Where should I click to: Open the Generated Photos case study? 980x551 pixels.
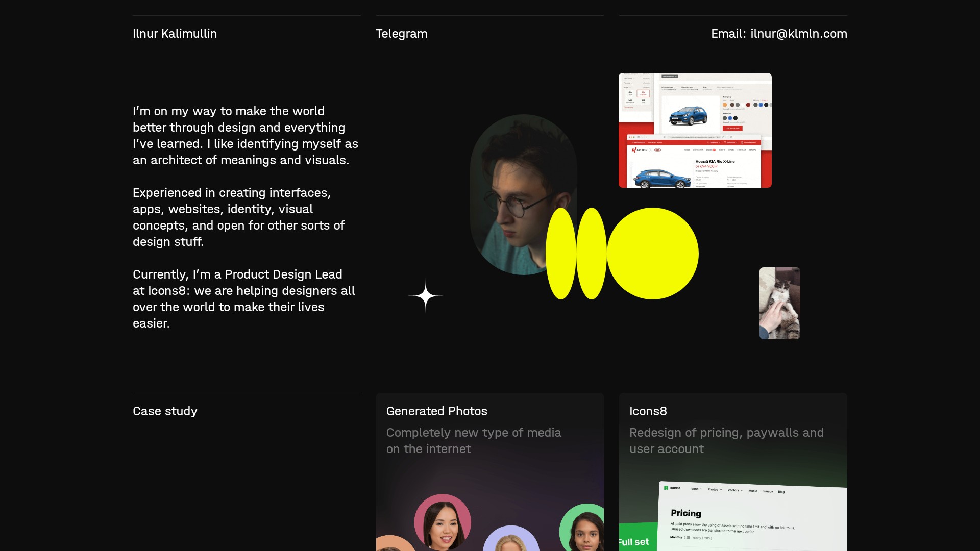tap(436, 411)
